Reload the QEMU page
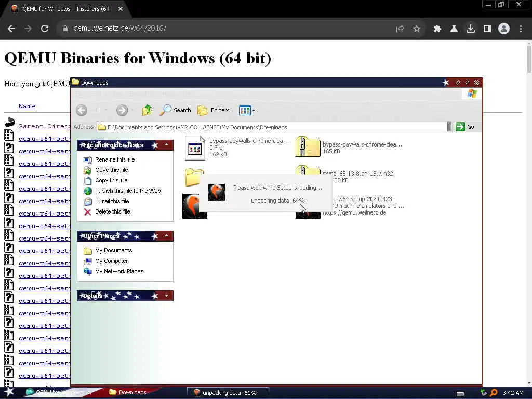 pyautogui.click(x=45, y=29)
